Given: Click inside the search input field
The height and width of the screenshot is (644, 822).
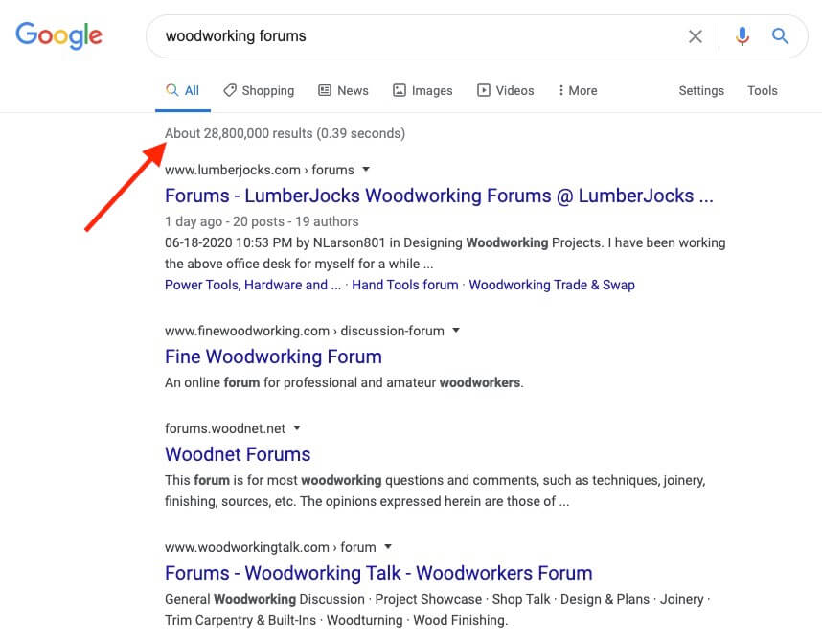Looking at the screenshot, I should (x=383, y=36).
